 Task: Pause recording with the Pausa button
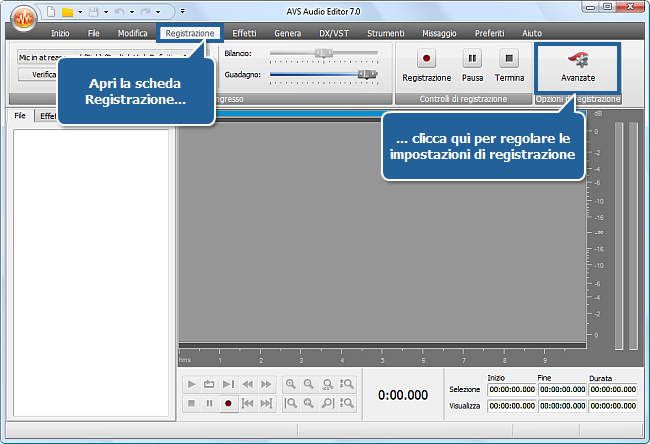(x=473, y=66)
